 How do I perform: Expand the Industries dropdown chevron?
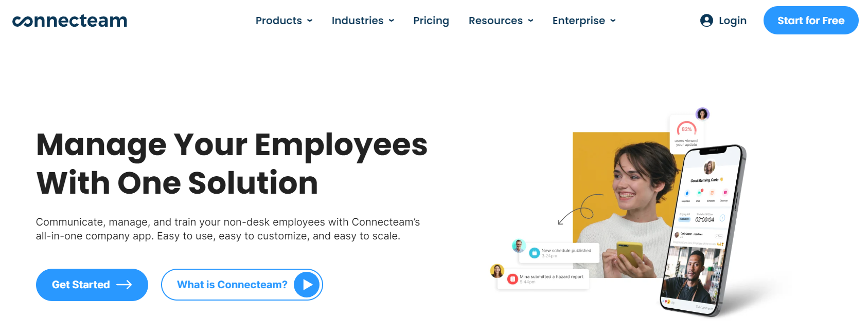click(392, 21)
